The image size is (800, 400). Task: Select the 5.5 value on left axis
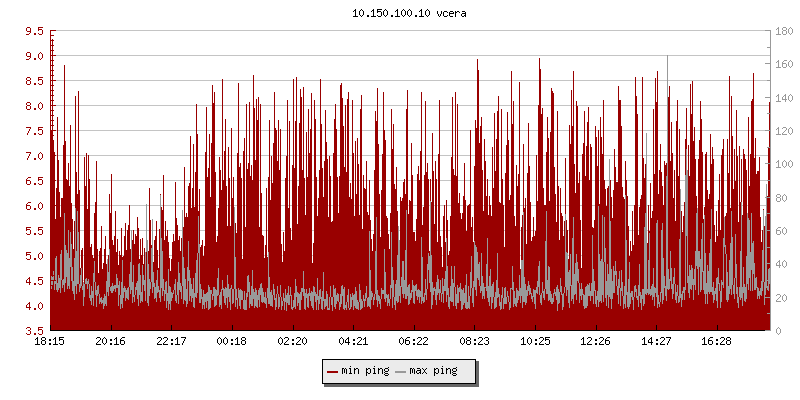pyautogui.click(x=34, y=231)
